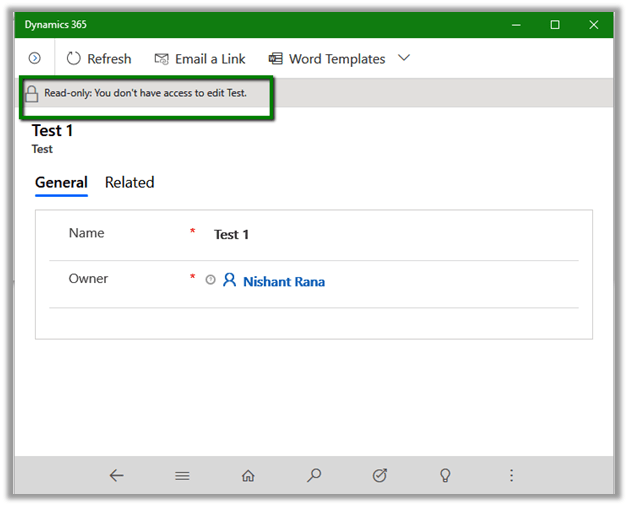Screen dimensions: 628x506
Task: Switch to the Related tab
Action: point(129,182)
